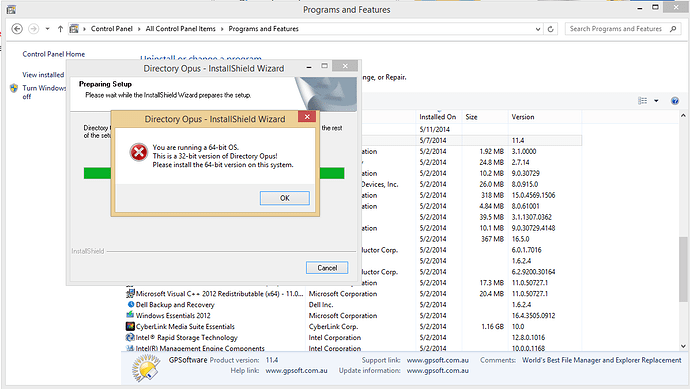
Task: Select Microsoft Visual C++ 2012 Redistributable (x64) row
Action: click(353, 294)
